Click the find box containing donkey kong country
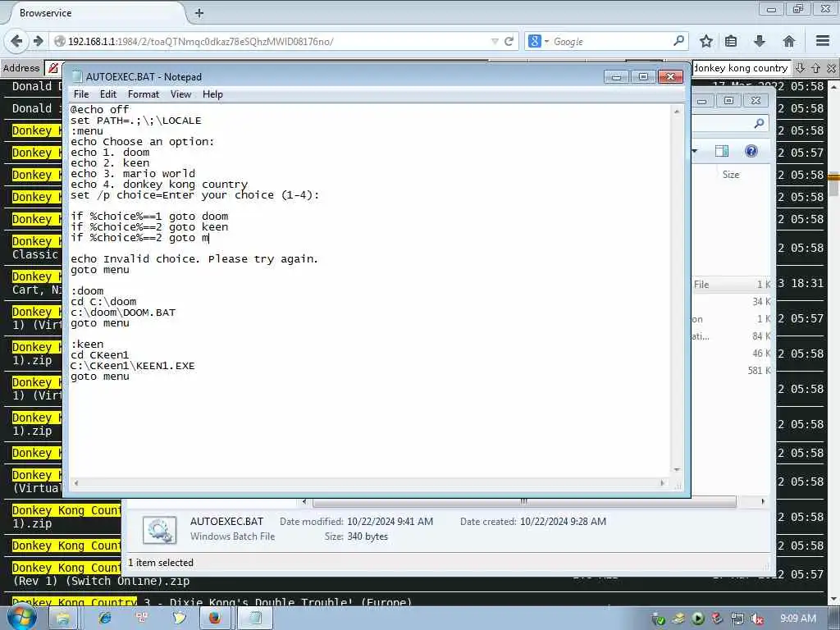 pos(741,68)
